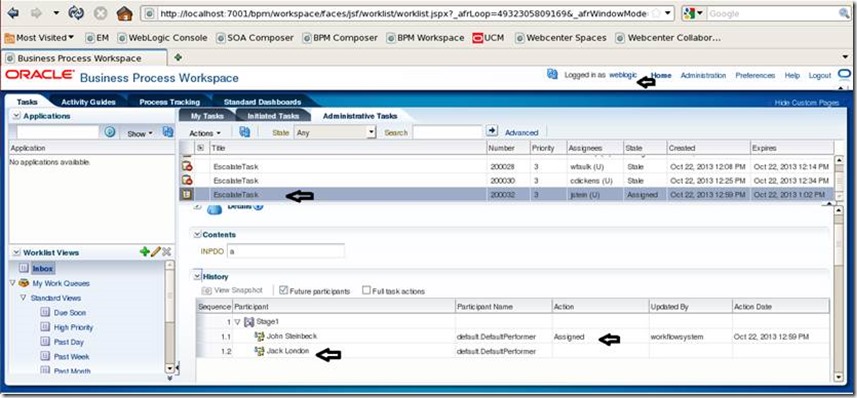Click the UCM bookmark Oracle icon
This screenshot has width=857, height=398.
478,38
